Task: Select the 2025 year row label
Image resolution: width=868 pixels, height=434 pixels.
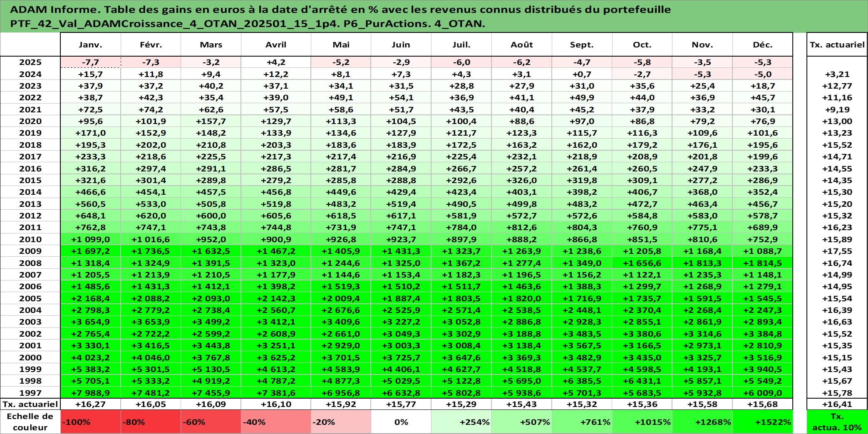Action: [30, 62]
